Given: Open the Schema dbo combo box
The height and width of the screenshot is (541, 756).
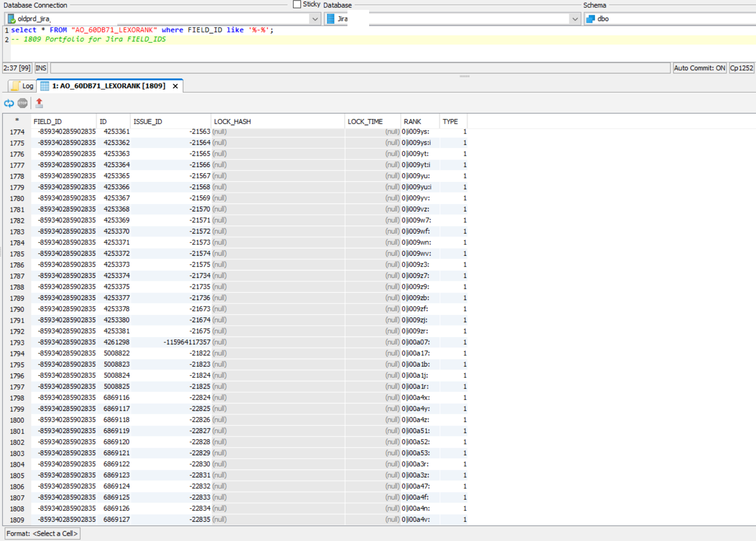Looking at the screenshot, I should click(x=670, y=19).
